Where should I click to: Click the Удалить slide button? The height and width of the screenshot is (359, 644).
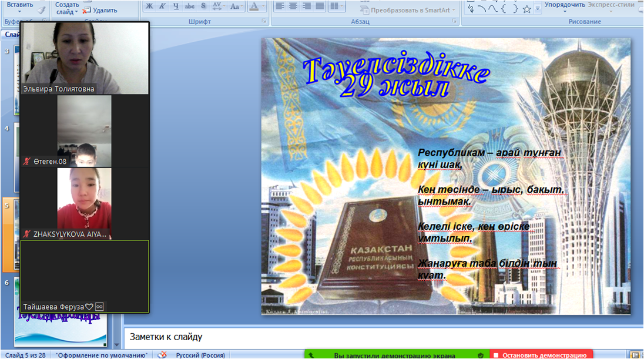click(x=100, y=10)
